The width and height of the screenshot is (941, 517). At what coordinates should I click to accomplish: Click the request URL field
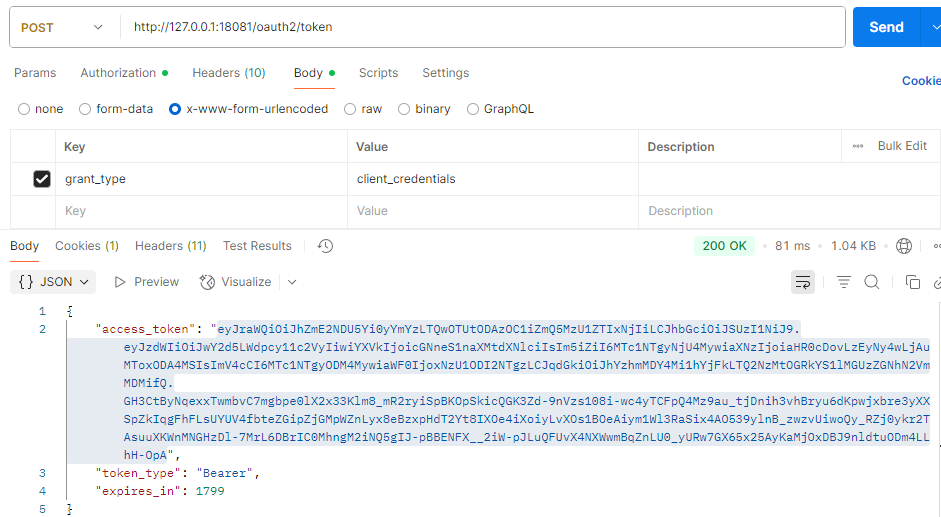click(x=483, y=27)
